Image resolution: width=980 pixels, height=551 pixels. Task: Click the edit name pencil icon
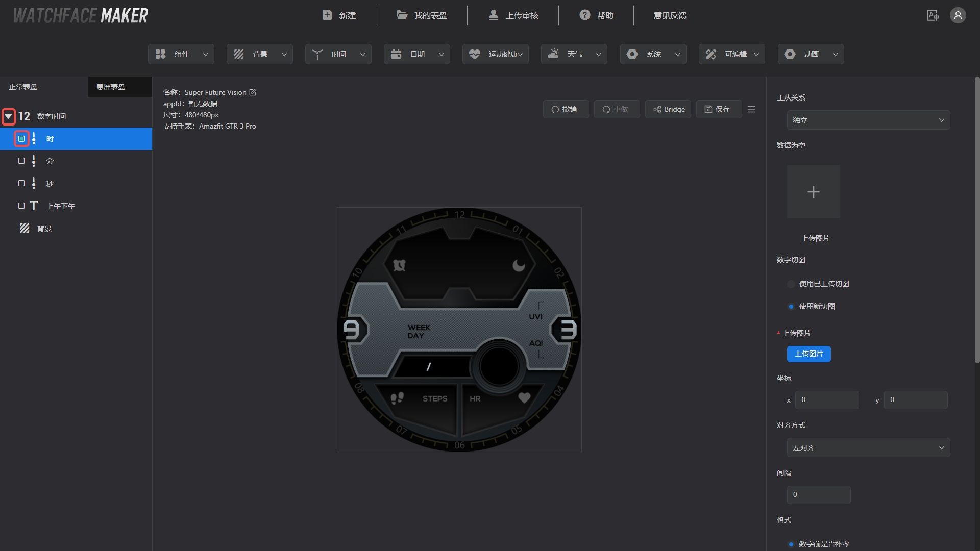point(253,92)
